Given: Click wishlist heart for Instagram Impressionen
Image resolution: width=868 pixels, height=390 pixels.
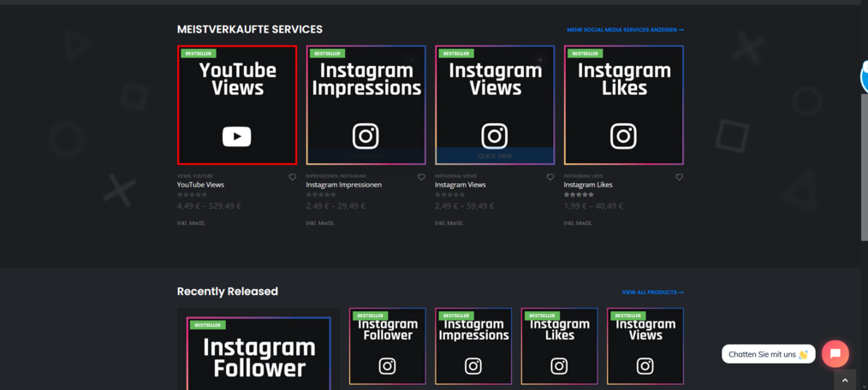Looking at the screenshot, I should 421,177.
